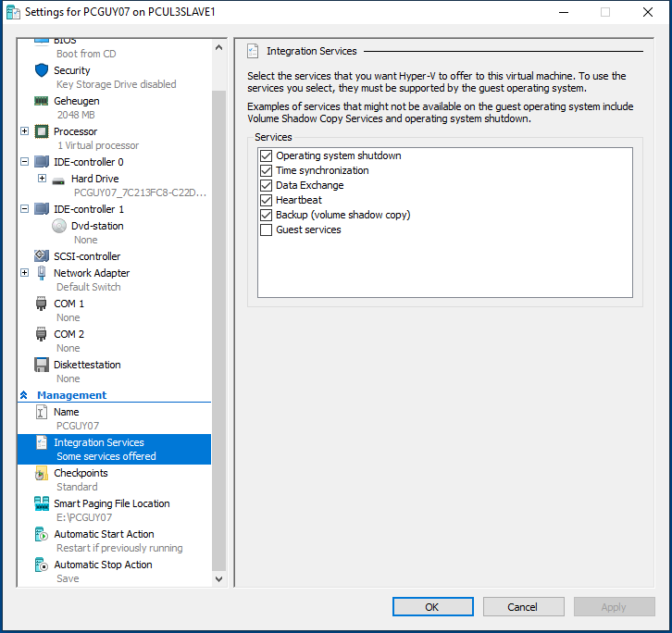Select 'Restart if previously running' text
672x633 pixels.
[x=119, y=548]
